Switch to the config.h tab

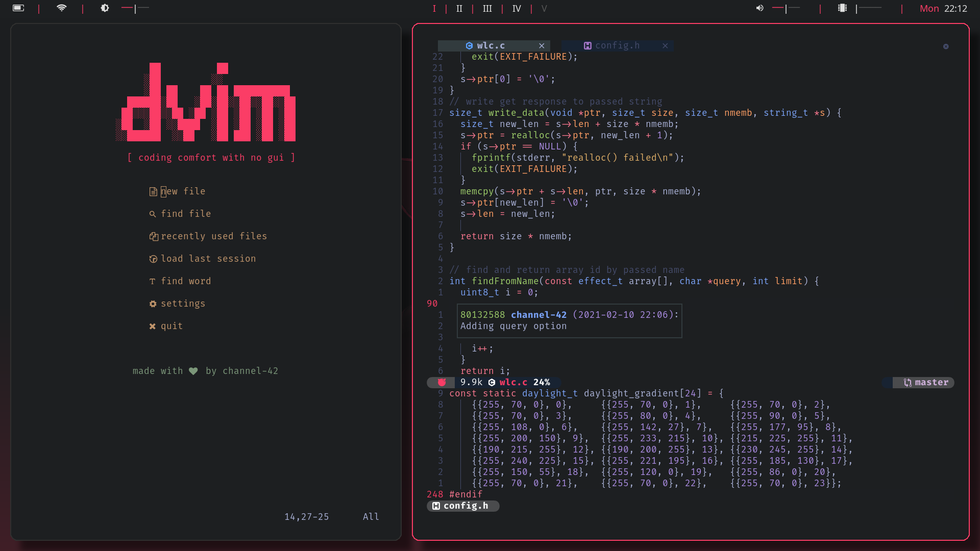[x=617, y=46]
